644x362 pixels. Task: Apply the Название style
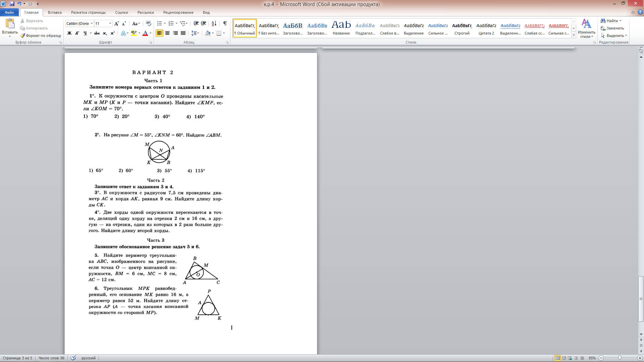coord(341,28)
